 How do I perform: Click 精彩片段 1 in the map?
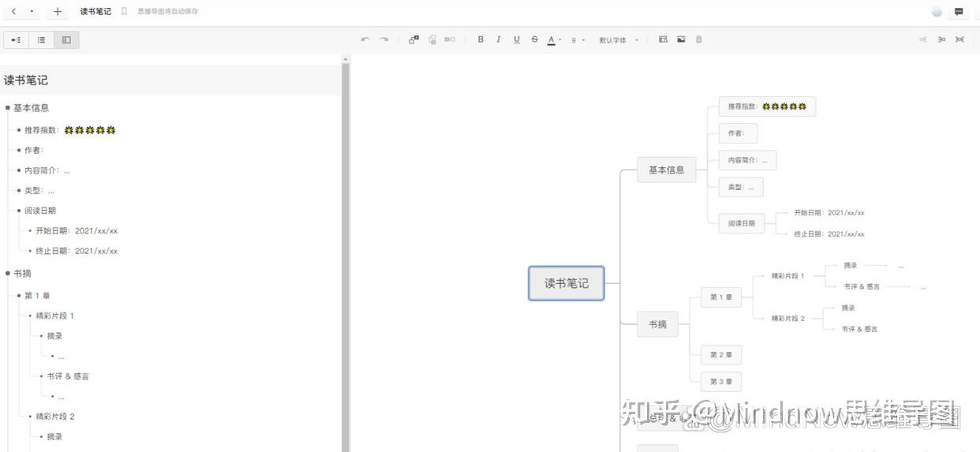click(788, 276)
